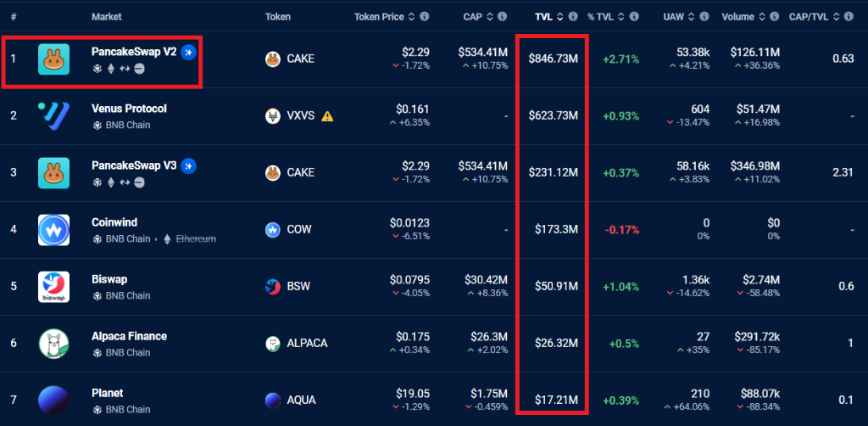
Task: Click the info icon next to CAP/TVL
Action: [x=848, y=16]
